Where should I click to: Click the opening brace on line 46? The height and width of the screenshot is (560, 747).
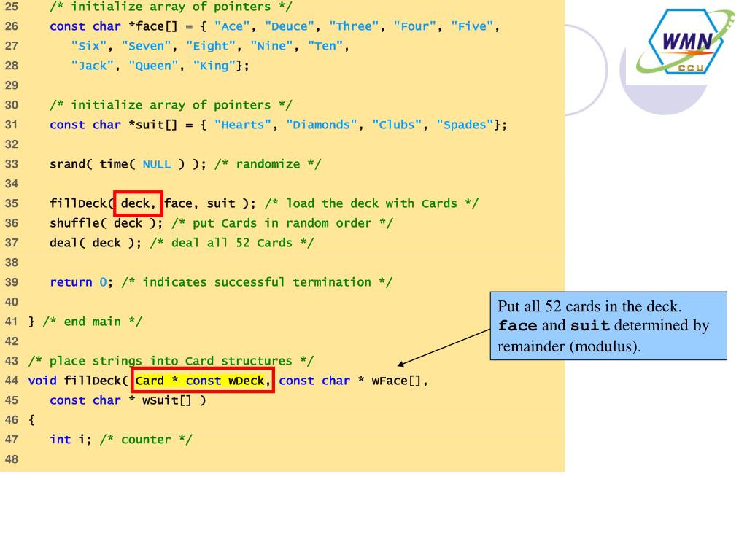(x=31, y=420)
